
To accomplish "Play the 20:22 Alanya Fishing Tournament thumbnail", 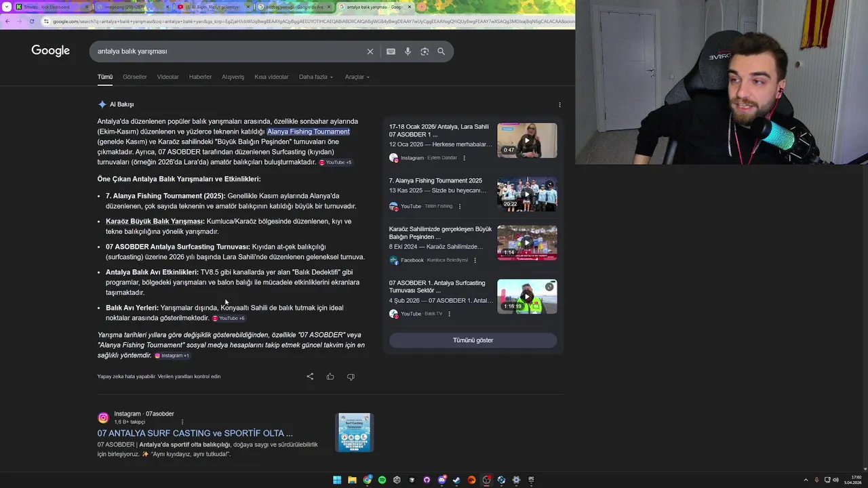I will tap(527, 195).
